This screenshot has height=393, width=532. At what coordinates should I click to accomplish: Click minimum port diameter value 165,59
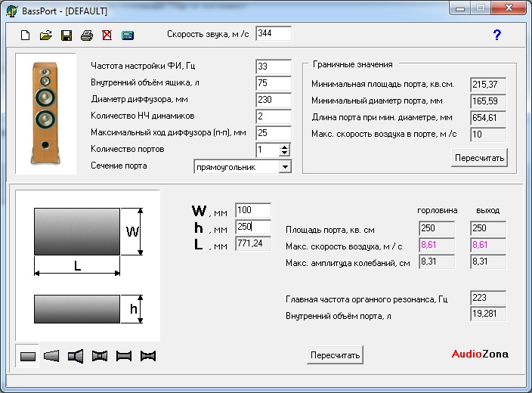coord(488,101)
